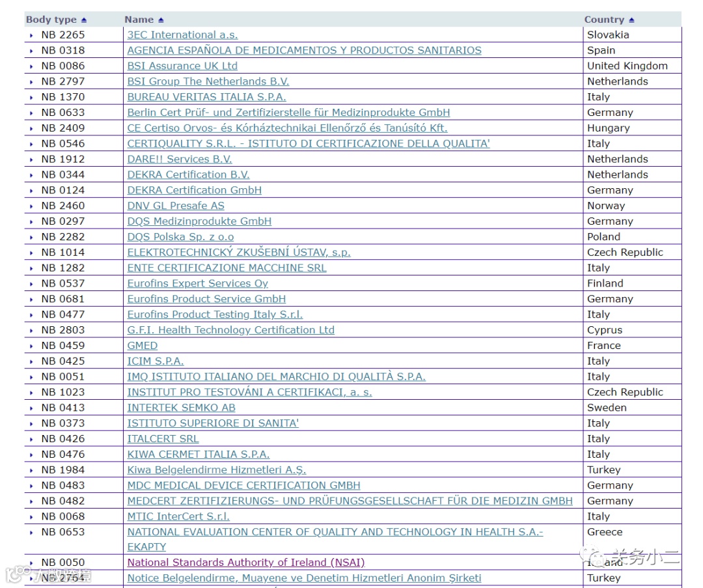The height and width of the screenshot is (588, 703).
Task: Select the Sweden country cell
Action: pyautogui.click(x=607, y=408)
